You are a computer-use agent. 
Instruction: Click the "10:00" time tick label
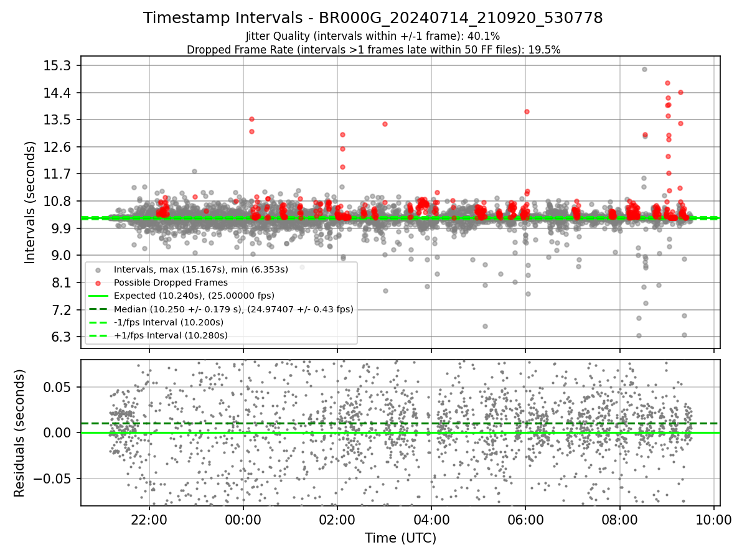pyautogui.click(x=713, y=520)
